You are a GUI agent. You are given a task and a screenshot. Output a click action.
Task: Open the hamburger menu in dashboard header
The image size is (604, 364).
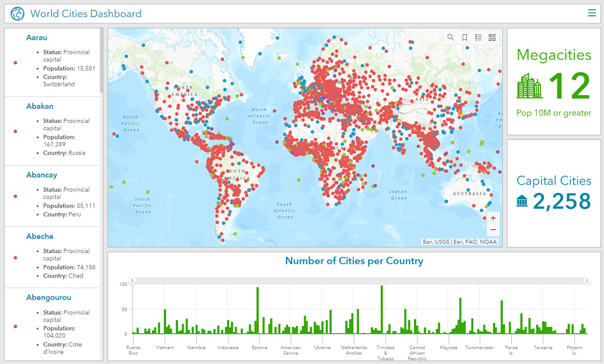coord(591,13)
